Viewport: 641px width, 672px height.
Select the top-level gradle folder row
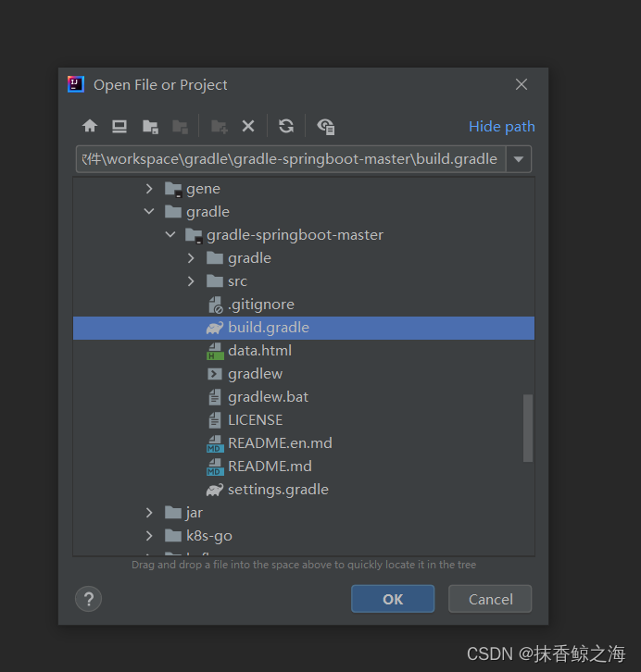coord(304,212)
